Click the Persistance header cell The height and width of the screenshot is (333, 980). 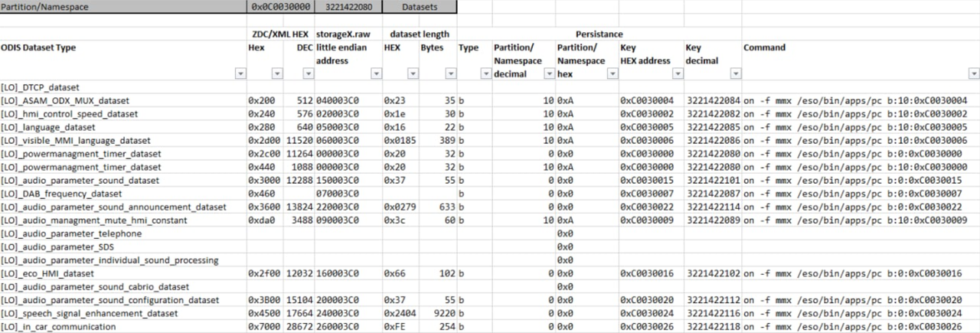pos(599,34)
